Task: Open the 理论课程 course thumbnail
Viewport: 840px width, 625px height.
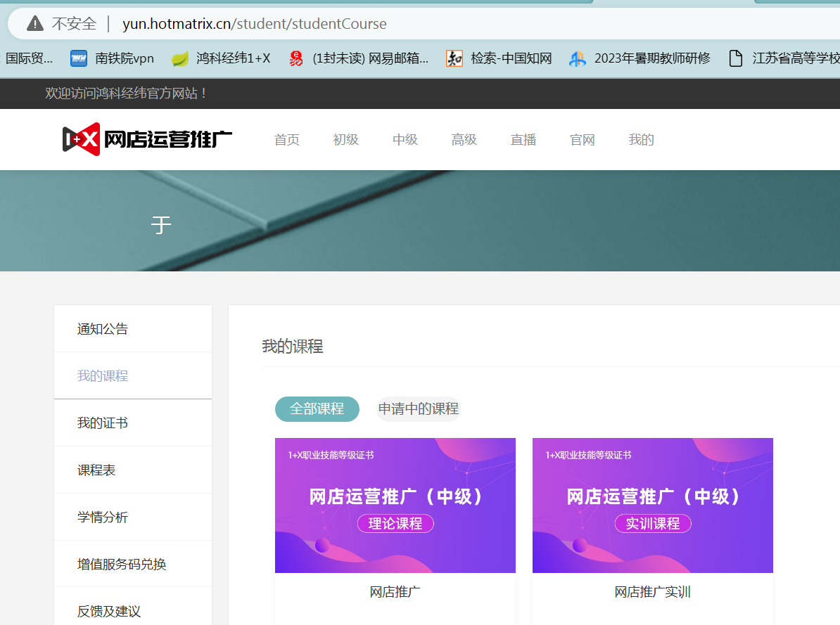Action: (x=395, y=505)
